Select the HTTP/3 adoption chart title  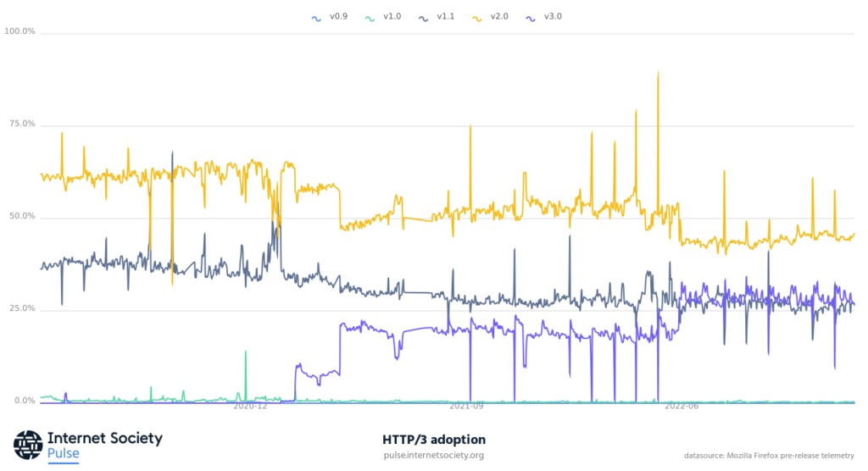coord(434,440)
